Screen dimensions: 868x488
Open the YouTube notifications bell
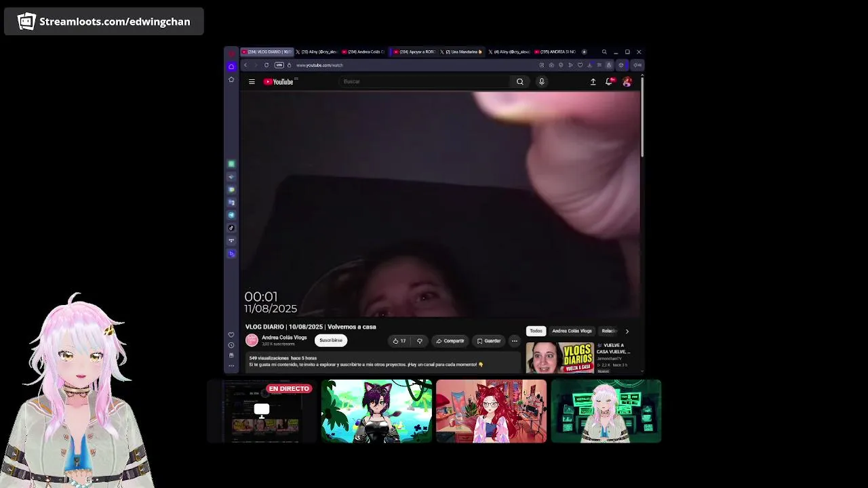pyautogui.click(x=609, y=82)
